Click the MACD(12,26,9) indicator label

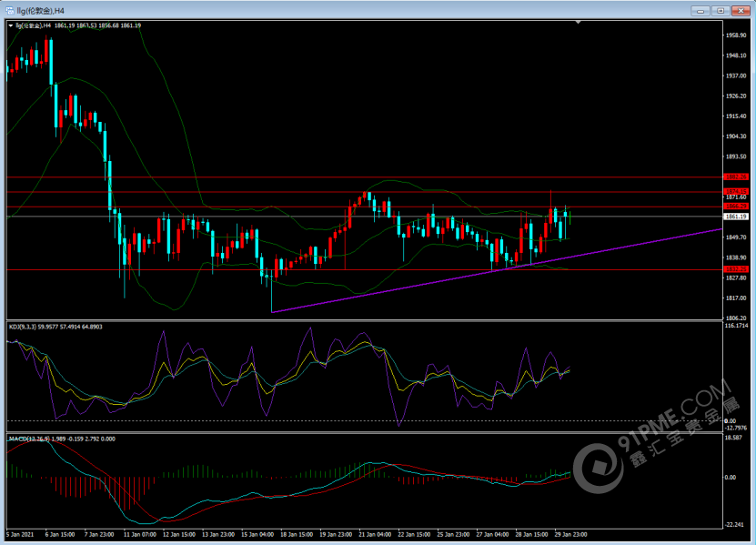32,439
